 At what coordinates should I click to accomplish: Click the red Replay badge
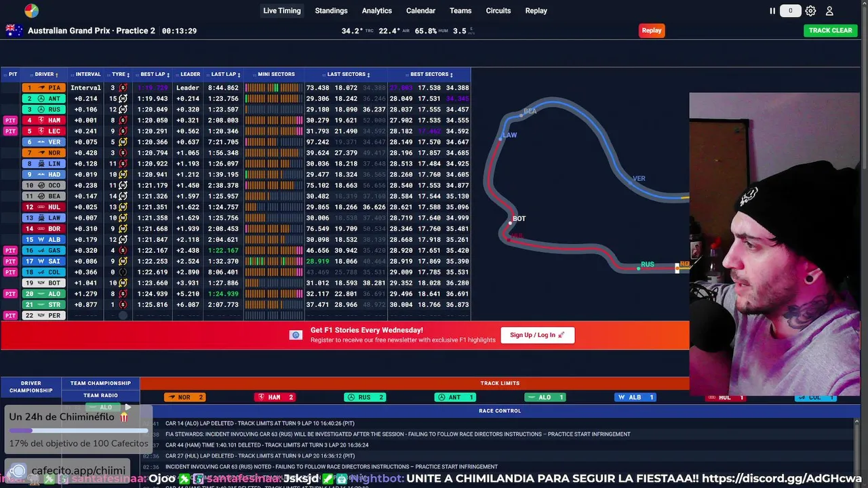pyautogui.click(x=652, y=30)
